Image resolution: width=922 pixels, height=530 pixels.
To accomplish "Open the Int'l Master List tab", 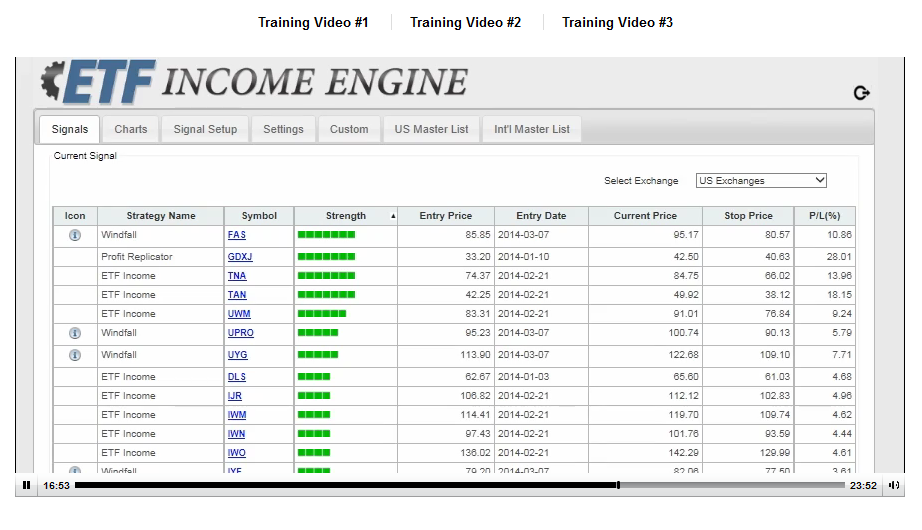I will click(532, 129).
